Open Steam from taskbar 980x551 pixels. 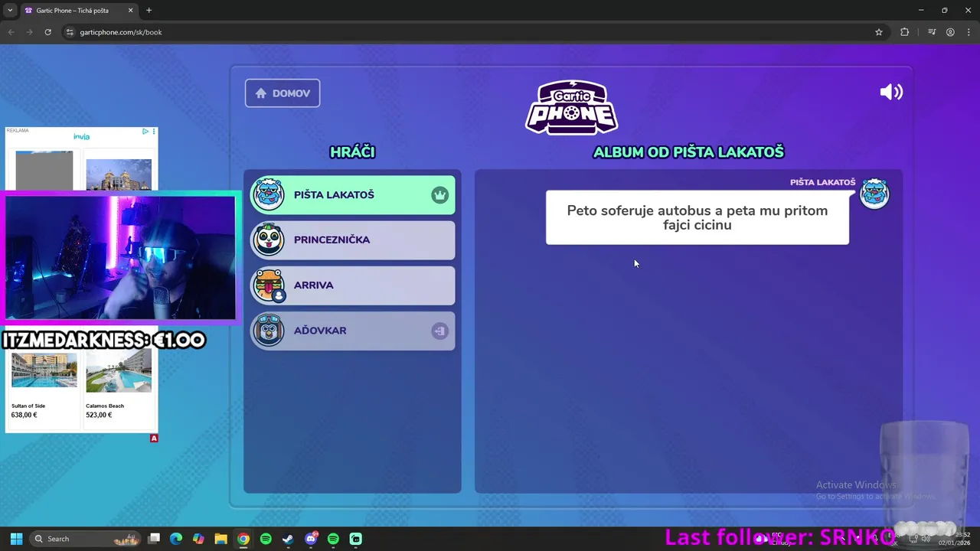pyautogui.click(x=288, y=539)
